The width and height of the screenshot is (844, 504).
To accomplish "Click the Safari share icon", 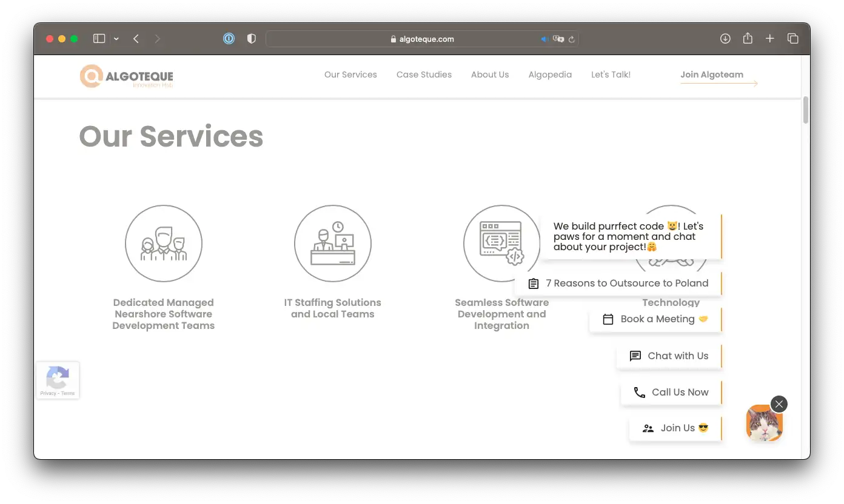I will 748,39.
